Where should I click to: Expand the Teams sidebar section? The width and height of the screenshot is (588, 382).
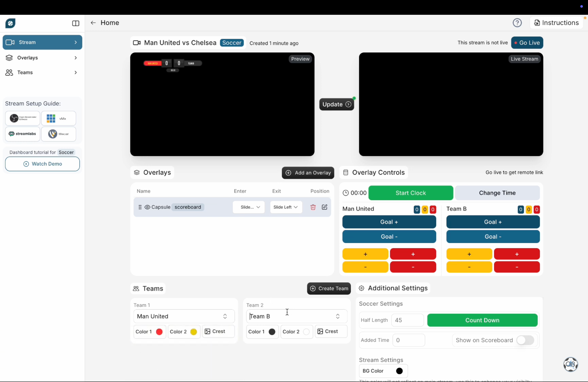(x=42, y=73)
